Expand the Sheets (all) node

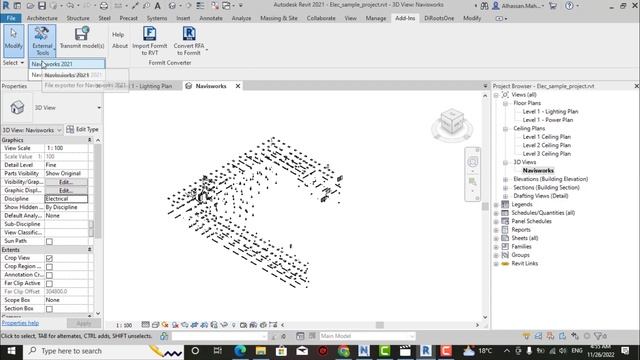click(x=496, y=238)
